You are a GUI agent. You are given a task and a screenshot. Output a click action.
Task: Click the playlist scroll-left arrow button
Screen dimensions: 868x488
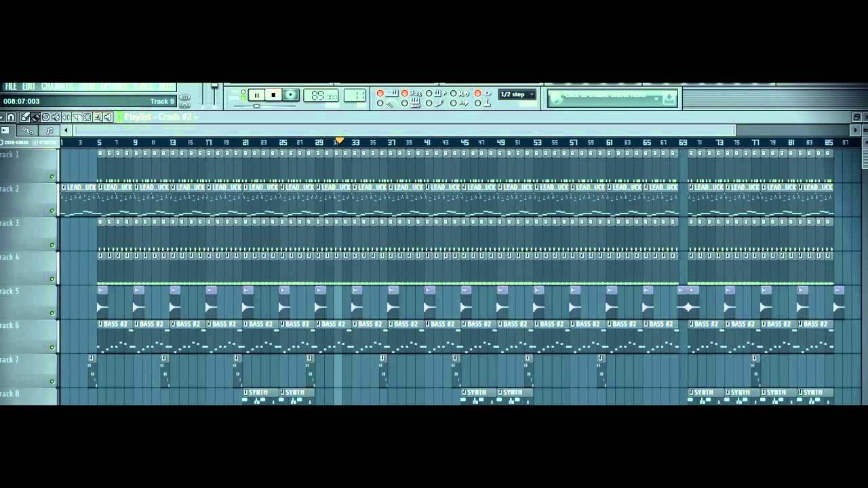click(x=66, y=130)
